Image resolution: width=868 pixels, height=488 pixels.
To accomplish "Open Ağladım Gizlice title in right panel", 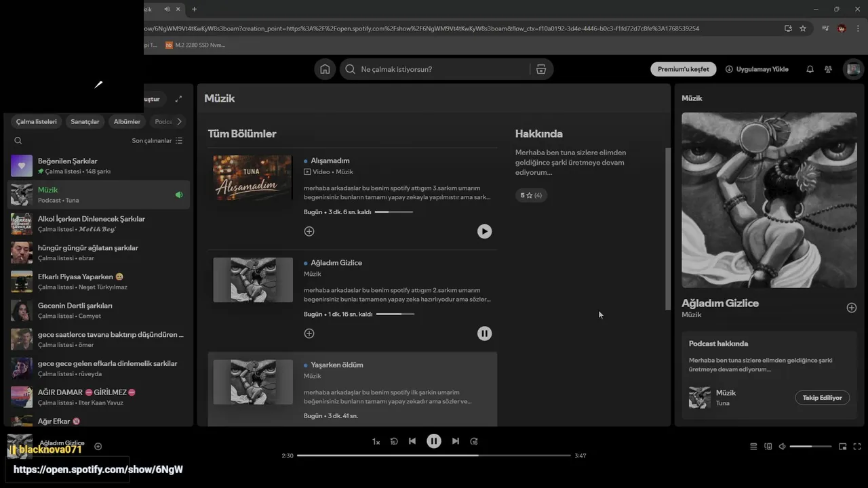I will (720, 303).
